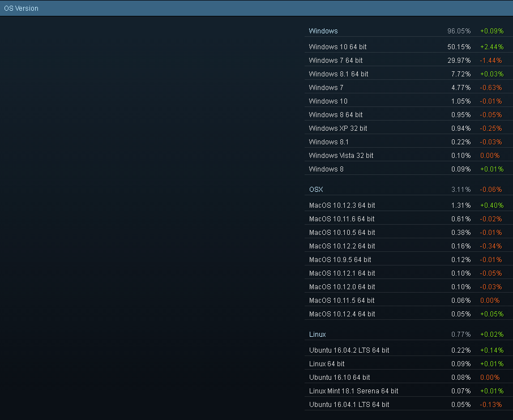Image resolution: width=513 pixels, height=420 pixels.
Task: Click the Ubuntu 16.04.1 LTS 64 bit row
Action: 409,405
